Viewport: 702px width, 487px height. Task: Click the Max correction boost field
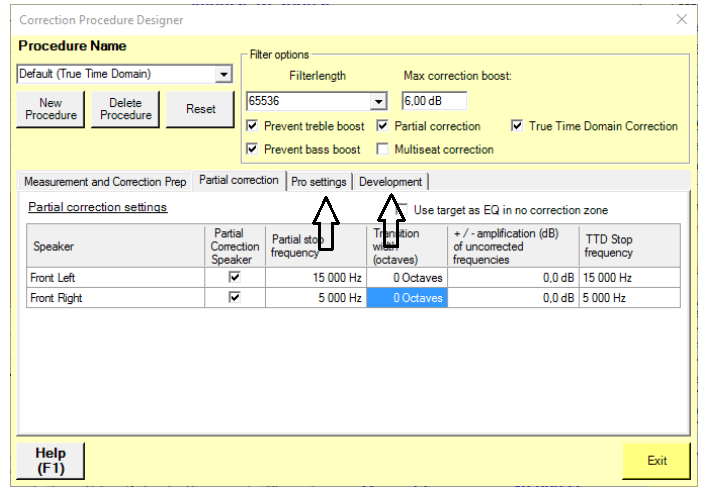[433, 101]
